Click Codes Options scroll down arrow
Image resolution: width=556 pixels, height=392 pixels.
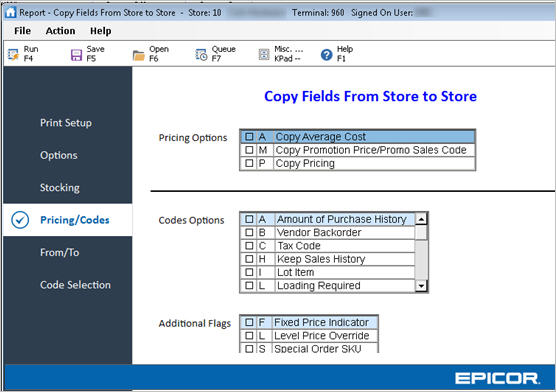point(421,286)
